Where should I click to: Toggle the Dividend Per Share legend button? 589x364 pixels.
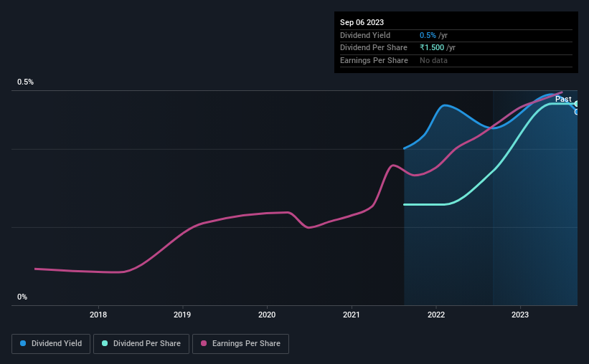coord(141,344)
